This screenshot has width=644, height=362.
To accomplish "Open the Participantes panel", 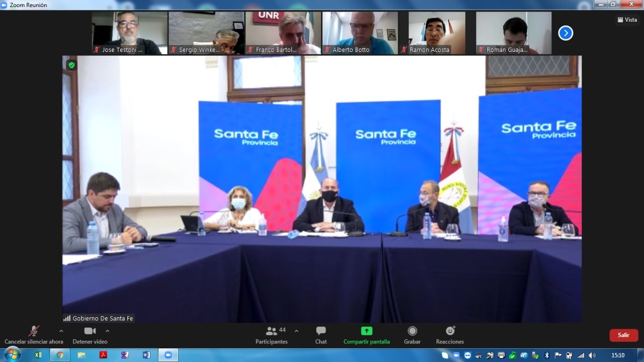I will [272, 335].
